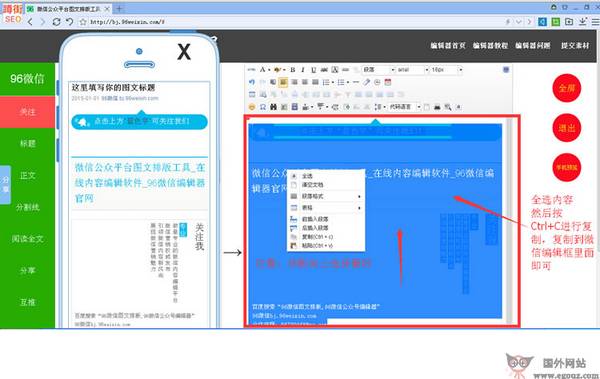This screenshot has width=600, height=379.
Task: Expand the font color dropdown arrow
Action: [x=269, y=70]
